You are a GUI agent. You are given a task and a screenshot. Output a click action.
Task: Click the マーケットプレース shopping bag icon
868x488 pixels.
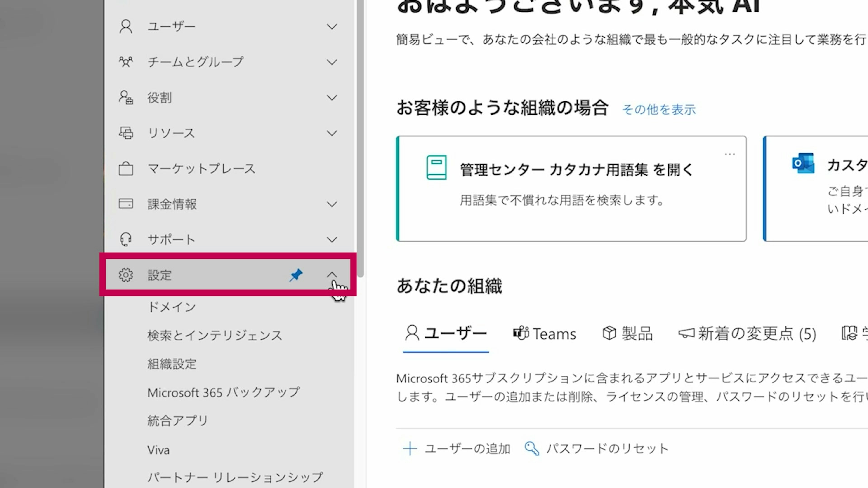[126, 168]
